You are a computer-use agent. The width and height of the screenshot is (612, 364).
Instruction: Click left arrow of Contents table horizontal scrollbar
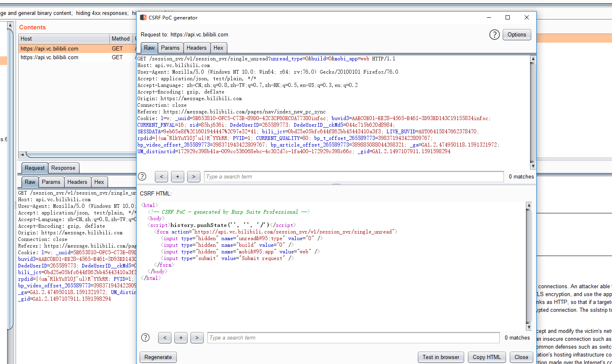click(22, 154)
